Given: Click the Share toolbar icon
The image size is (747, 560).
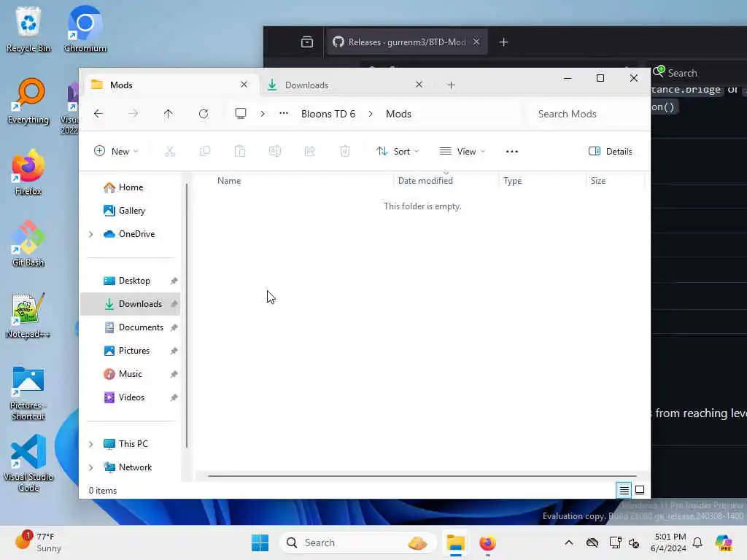Looking at the screenshot, I should tap(309, 152).
